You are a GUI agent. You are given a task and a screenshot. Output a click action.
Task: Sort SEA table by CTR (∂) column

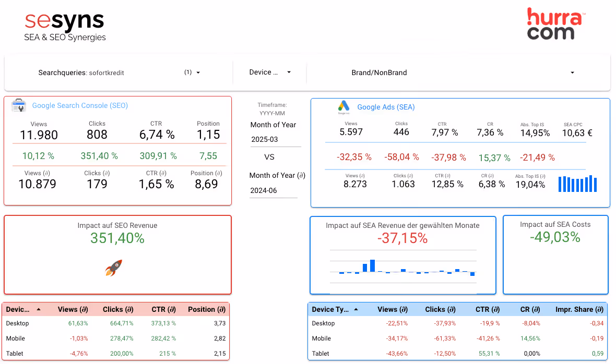click(488, 309)
